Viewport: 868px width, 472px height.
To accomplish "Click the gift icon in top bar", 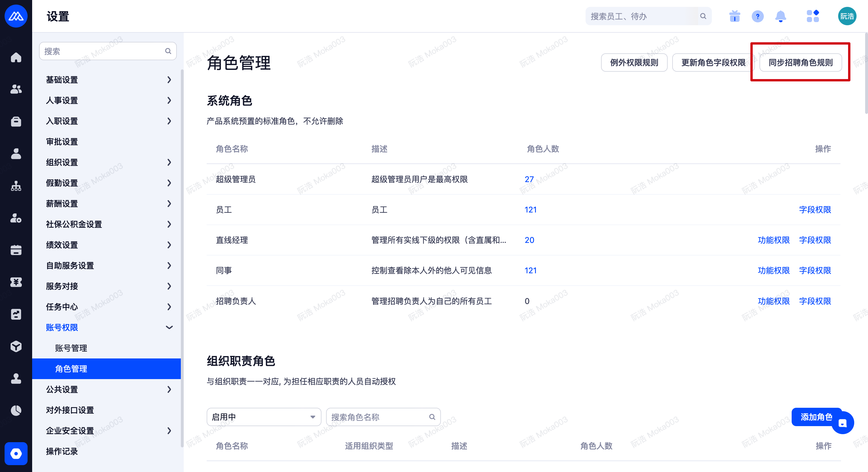I will tap(735, 16).
